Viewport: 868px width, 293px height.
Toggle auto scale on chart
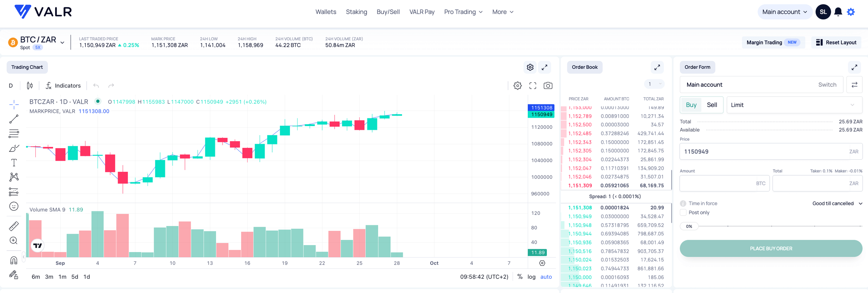click(x=546, y=277)
